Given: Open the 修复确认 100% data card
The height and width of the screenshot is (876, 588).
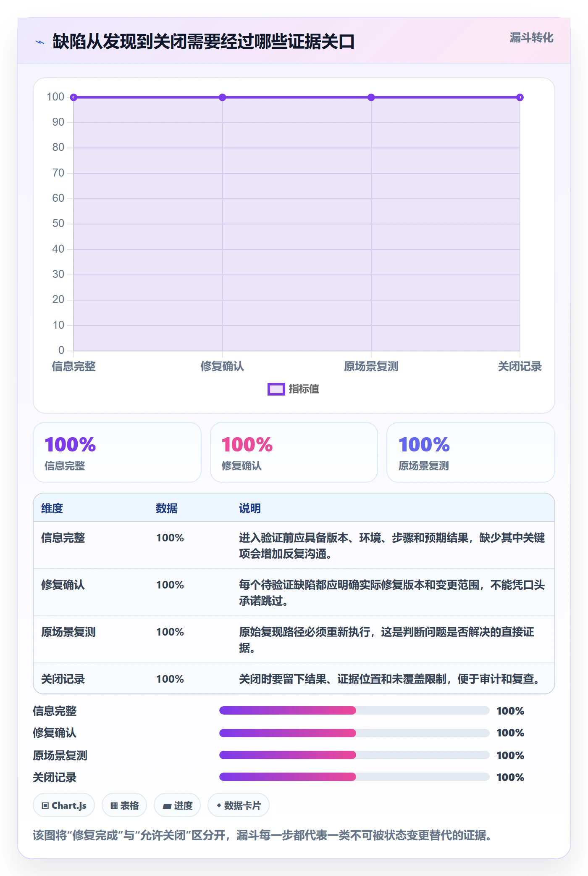Looking at the screenshot, I should (294, 452).
